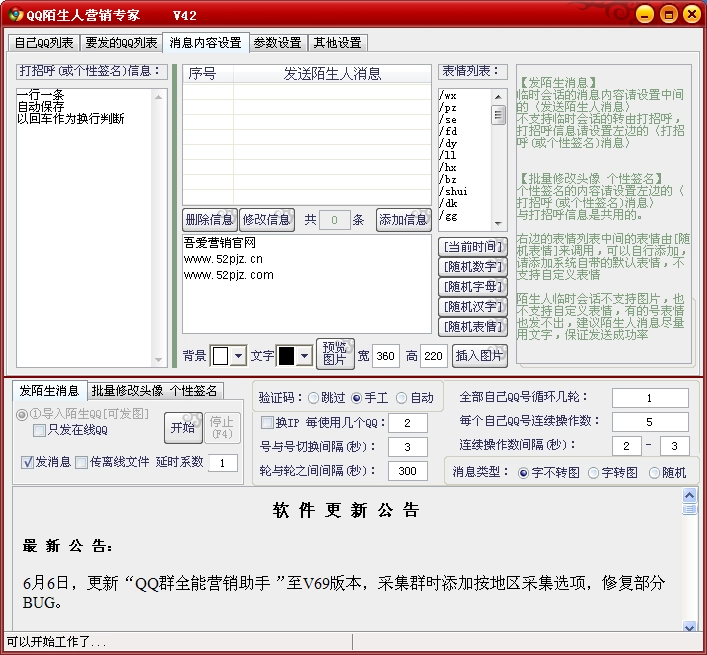Select /wx in the emoticon list
The height and width of the screenshot is (655, 707).
click(x=448, y=96)
